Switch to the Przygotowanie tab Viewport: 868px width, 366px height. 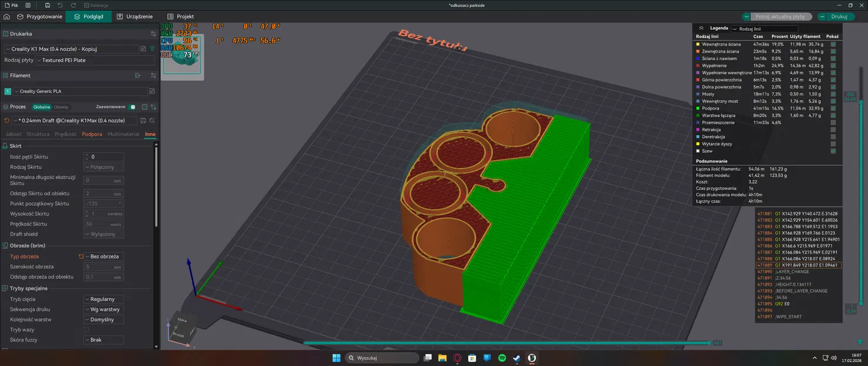click(39, 16)
